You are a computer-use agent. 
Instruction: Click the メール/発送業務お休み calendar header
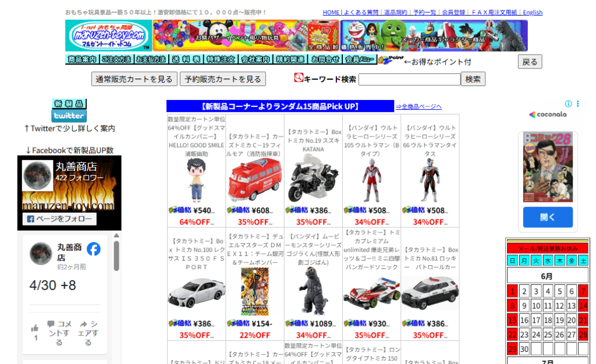[548, 249]
